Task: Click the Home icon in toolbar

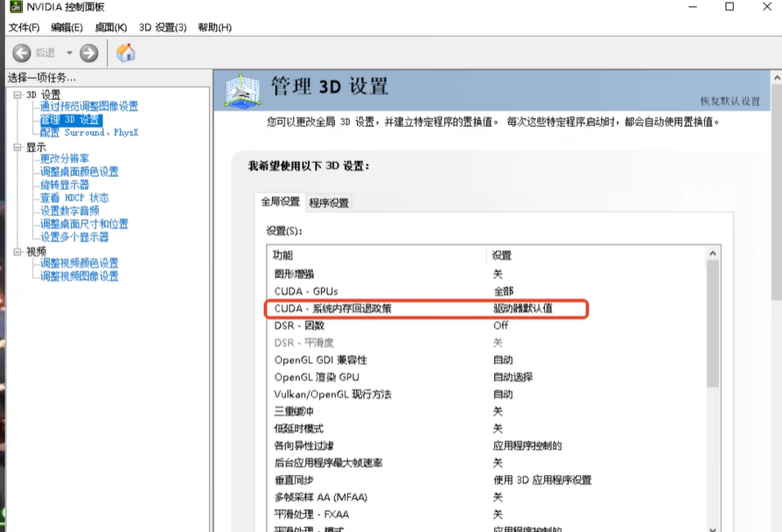Action: pyautogui.click(x=126, y=52)
